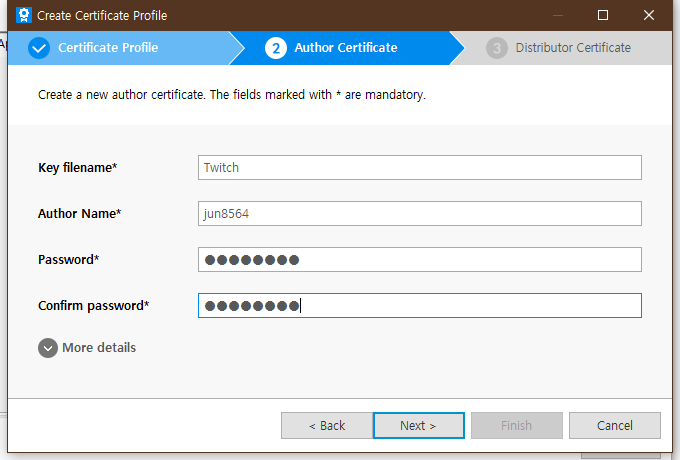
Task: Focus the Password field
Action: tap(420, 259)
